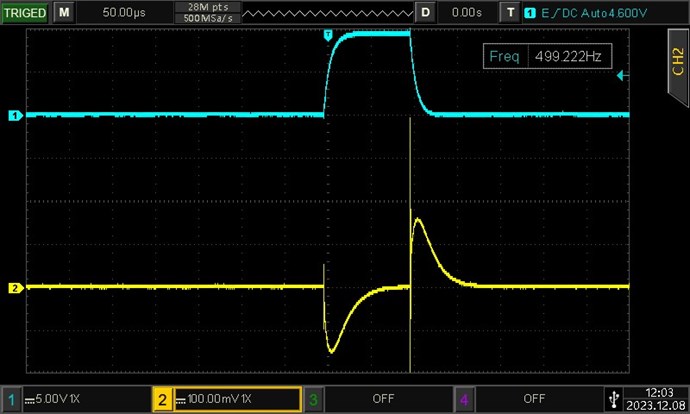The image size is (690, 414).
Task: Click the Freq measurement label
Action: point(505,56)
